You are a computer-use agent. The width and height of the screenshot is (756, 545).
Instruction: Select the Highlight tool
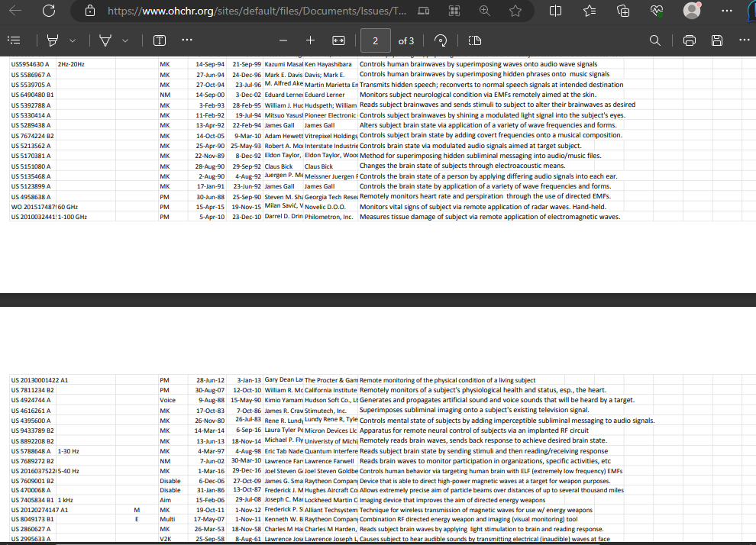[x=53, y=40]
